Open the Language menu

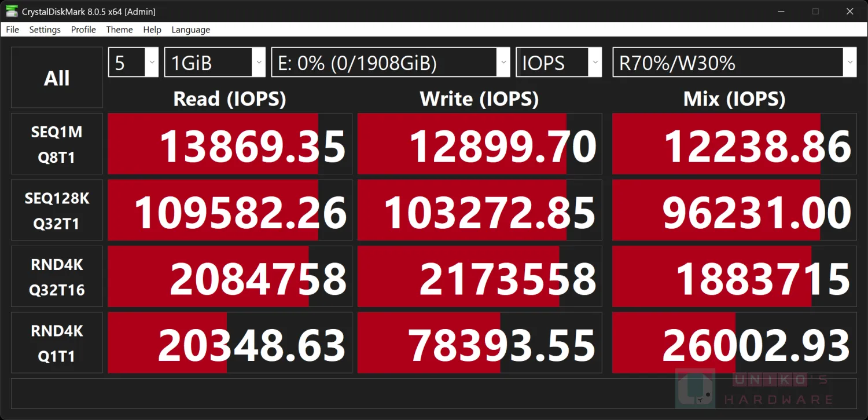(x=190, y=30)
